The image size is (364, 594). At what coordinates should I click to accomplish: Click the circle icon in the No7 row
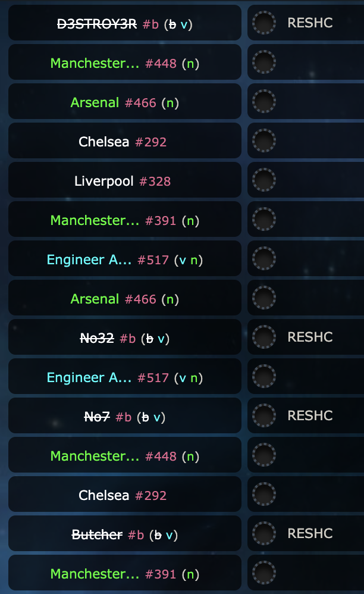264,416
